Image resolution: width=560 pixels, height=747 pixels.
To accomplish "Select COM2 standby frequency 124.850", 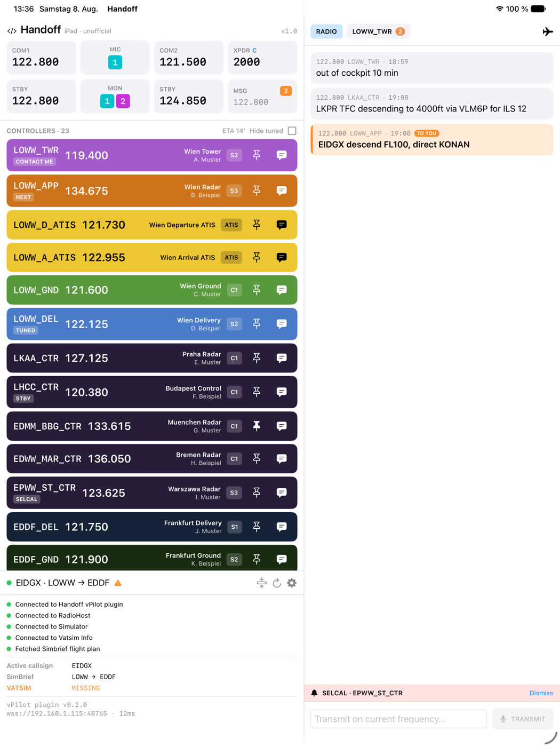I will pyautogui.click(x=189, y=97).
